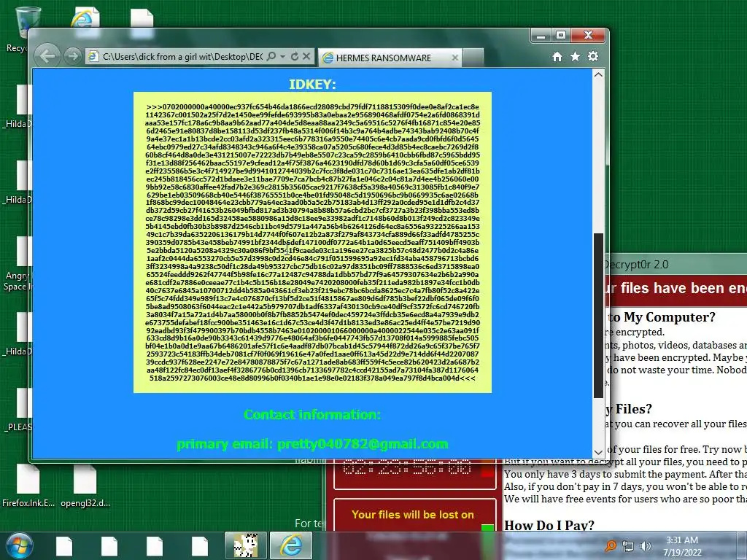747x560 pixels.
Task: Click the vertical scrollbar thumb
Action: (598, 315)
